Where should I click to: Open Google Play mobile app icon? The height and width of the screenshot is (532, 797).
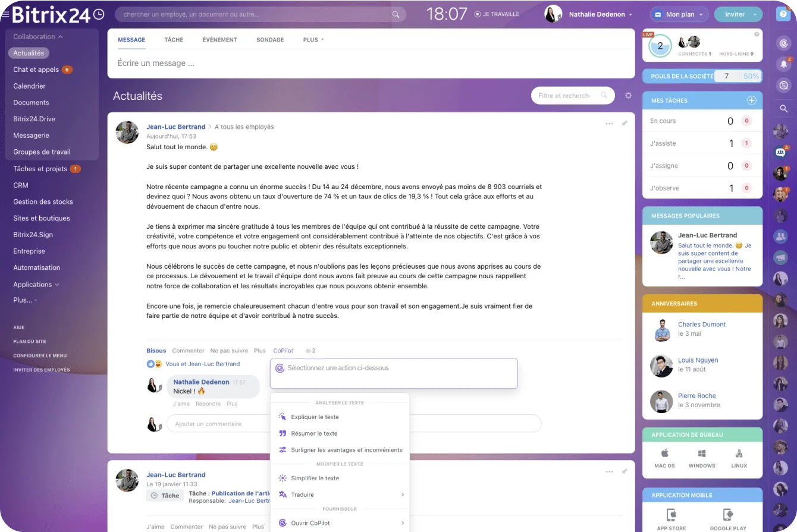click(727, 515)
